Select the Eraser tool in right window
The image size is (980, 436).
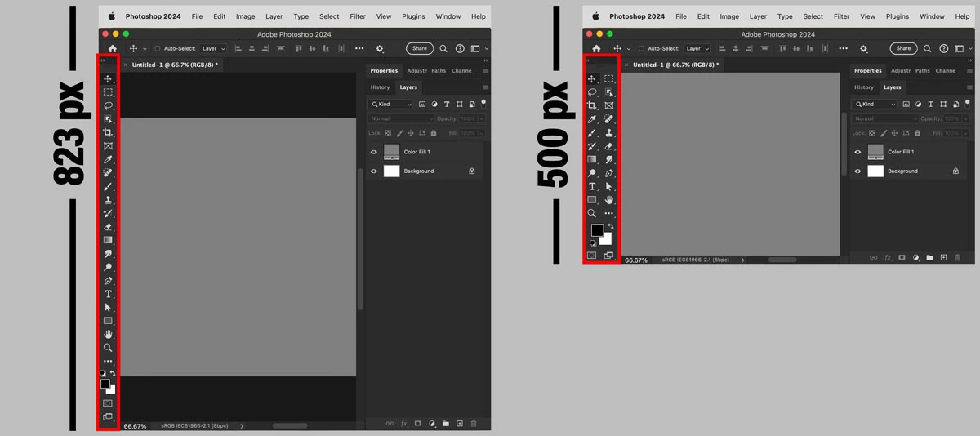point(609,146)
